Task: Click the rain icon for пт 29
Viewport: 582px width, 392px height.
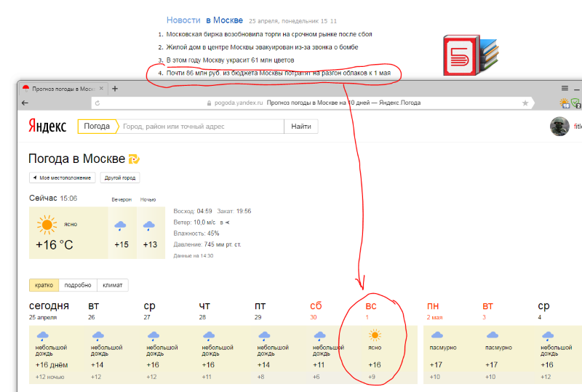Action: pyautogui.click(x=264, y=336)
